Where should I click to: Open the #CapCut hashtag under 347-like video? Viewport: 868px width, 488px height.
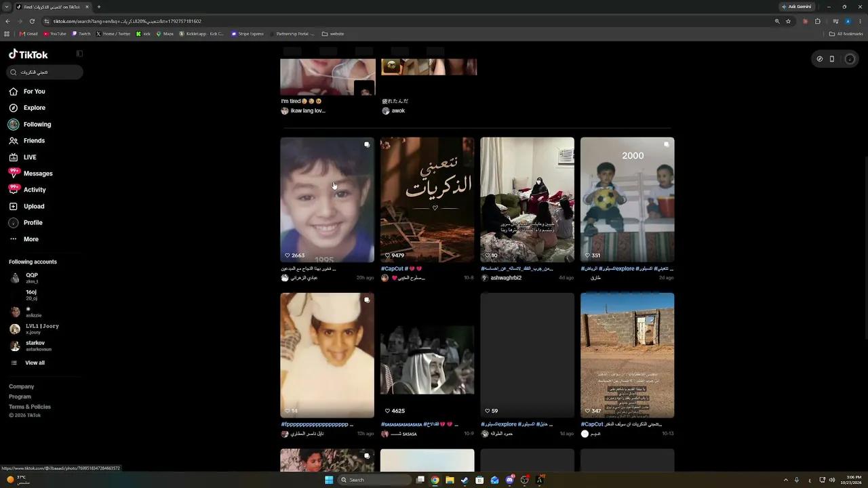click(x=592, y=424)
